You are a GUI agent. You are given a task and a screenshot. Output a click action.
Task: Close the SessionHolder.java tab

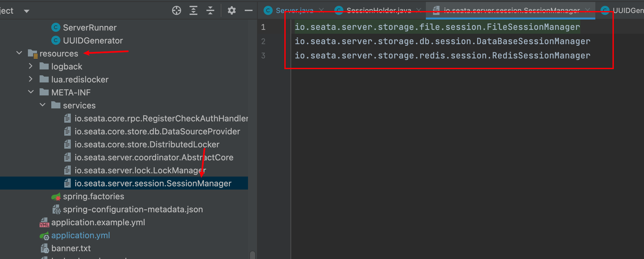(x=419, y=10)
